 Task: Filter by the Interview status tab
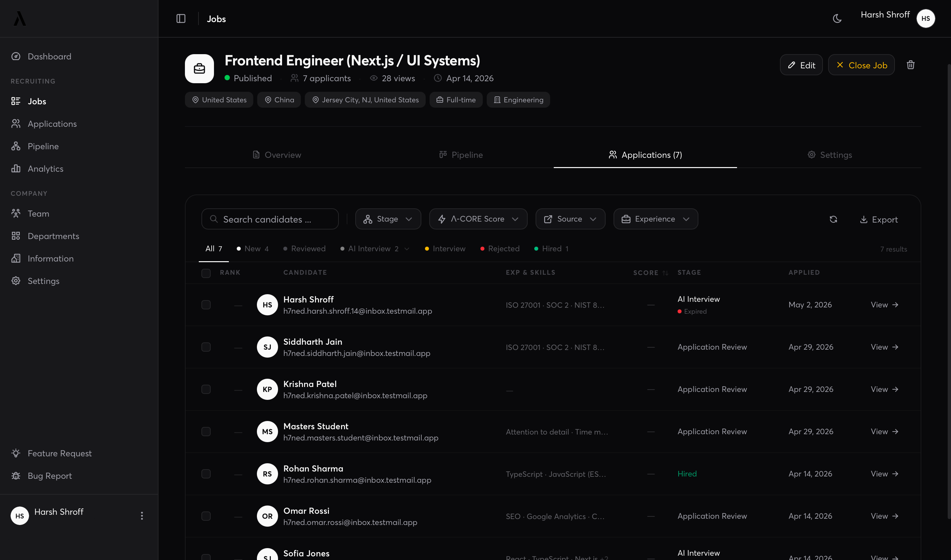445,249
